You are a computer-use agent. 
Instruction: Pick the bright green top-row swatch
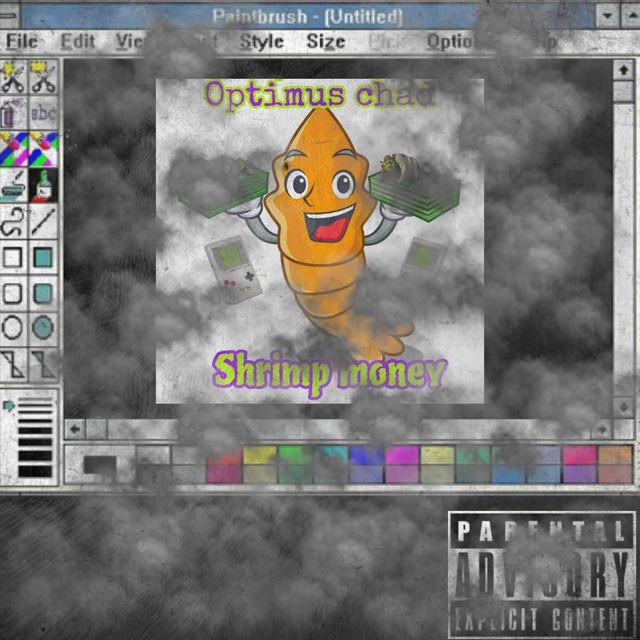pyautogui.click(x=296, y=456)
